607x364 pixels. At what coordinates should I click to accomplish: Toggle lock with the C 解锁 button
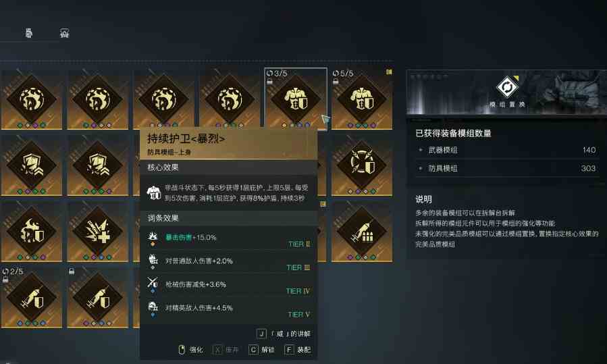pyautogui.click(x=262, y=350)
